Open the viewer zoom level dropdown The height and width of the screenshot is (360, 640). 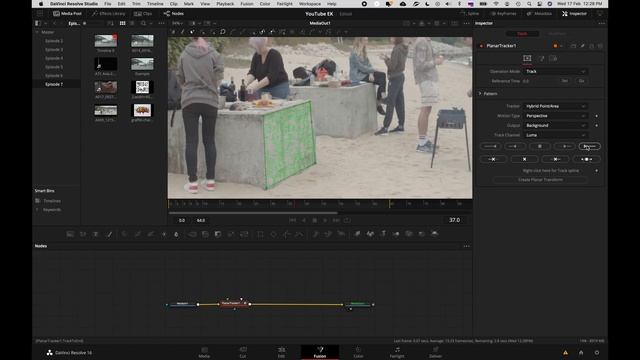tap(178, 23)
